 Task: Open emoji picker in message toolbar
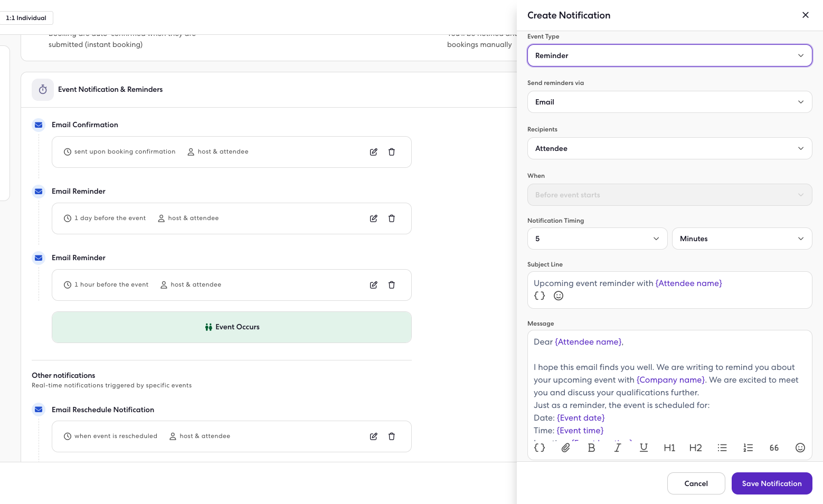(800, 448)
